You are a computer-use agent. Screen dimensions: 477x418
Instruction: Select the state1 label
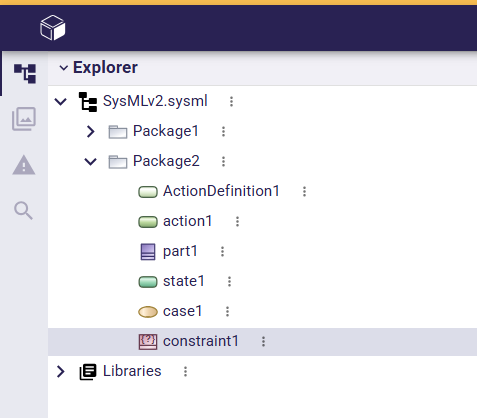coord(184,281)
